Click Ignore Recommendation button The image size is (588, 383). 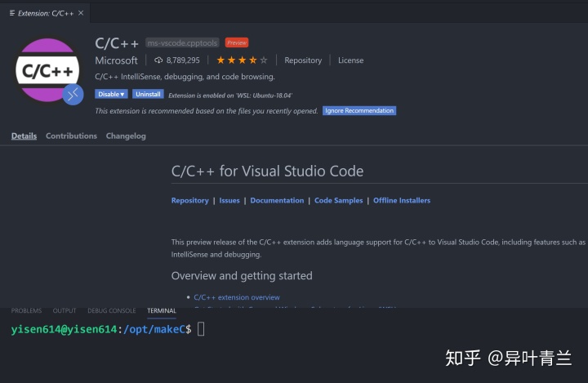pos(359,111)
